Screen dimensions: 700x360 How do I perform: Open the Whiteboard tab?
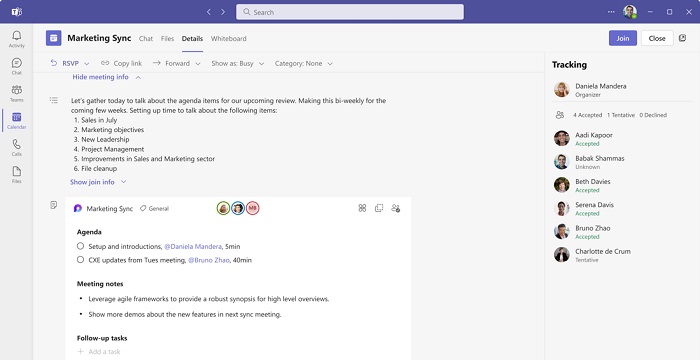point(229,38)
